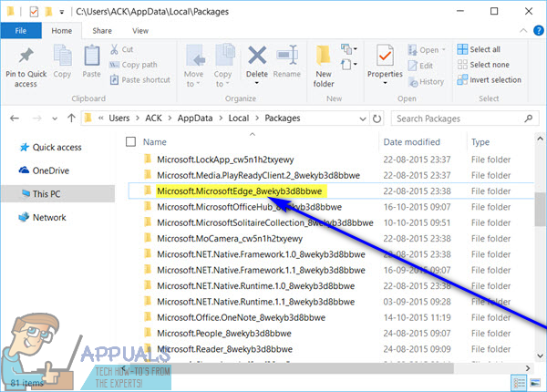Select Microsoft.LockApp_cw5n1h2txyewy folder
Screen dimensions: 547x392
(225, 160)
